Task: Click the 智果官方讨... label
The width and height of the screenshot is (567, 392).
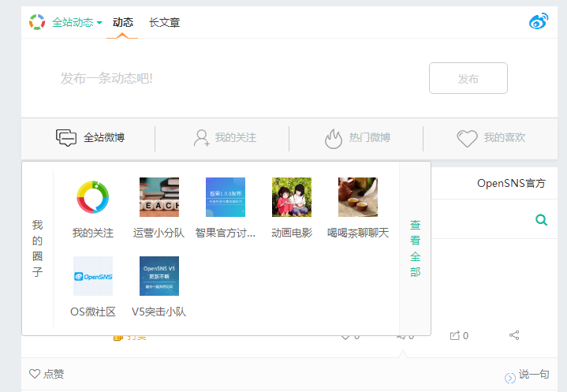Action: pyautogui.click(x=226, y=233)
